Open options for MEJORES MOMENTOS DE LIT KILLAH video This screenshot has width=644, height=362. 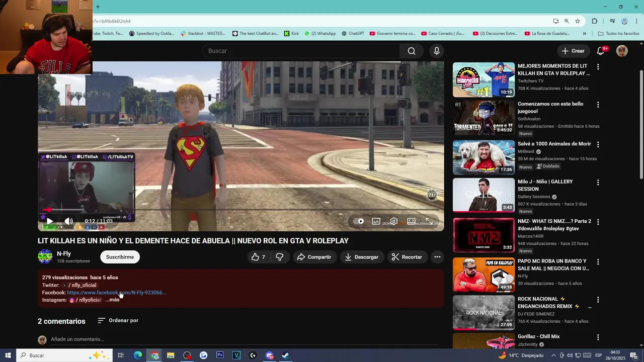click(598, 67)
